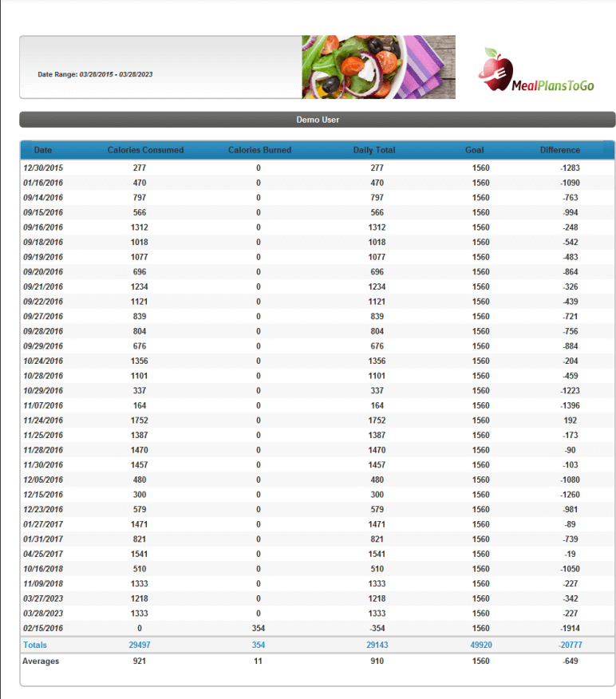Click the Difference column header
The width and height of the screenshot is (616, 699).
[x=560, y=150]
